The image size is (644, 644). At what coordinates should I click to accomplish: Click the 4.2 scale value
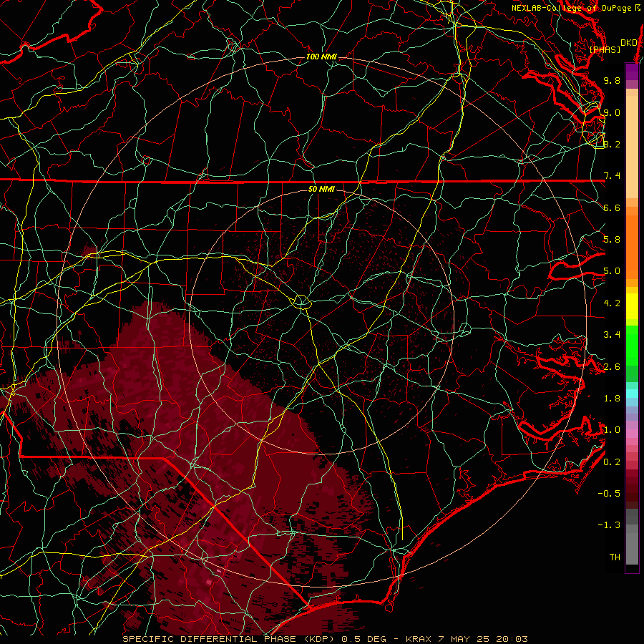612,303
